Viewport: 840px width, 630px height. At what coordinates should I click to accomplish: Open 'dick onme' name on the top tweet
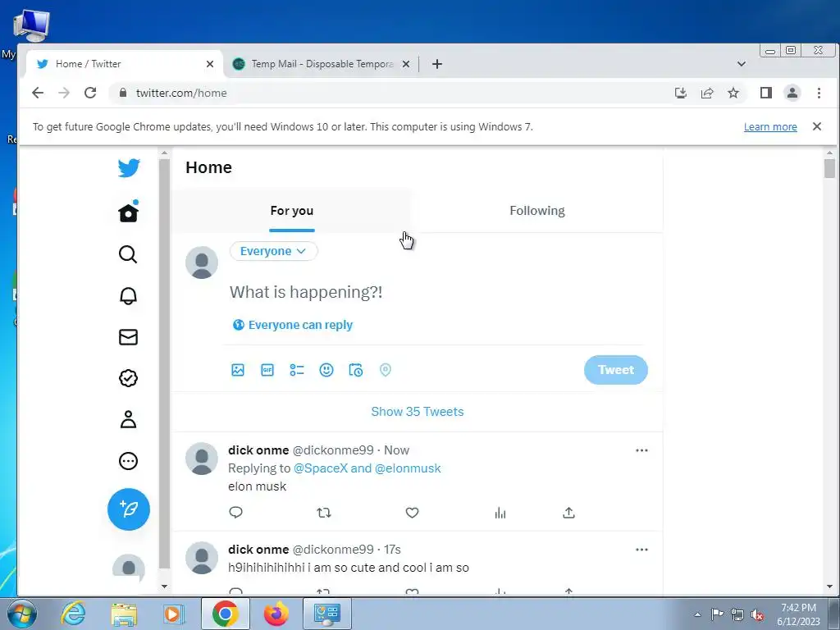coord(258,450)
